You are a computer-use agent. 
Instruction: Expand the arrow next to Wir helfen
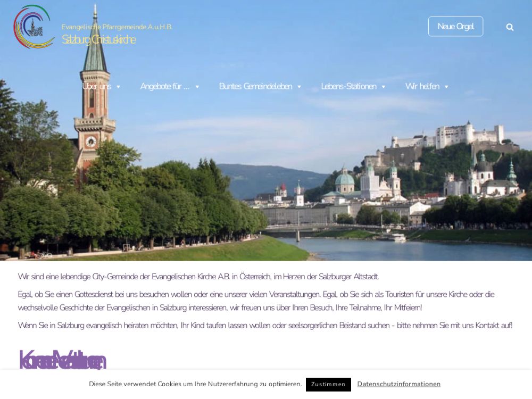pos(446,87)
